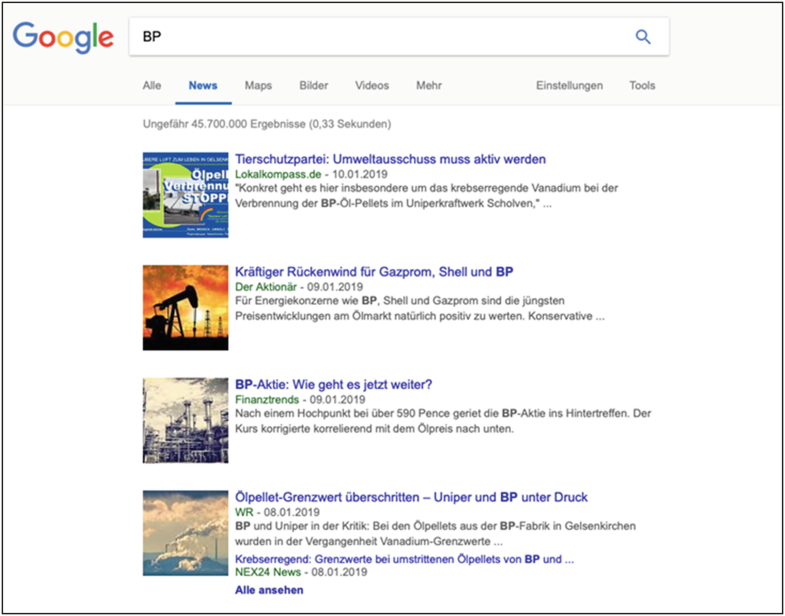Open Kräftiger Rückenwind für Gazprom headline
The image size is (785, 616).
click(374, 272)
